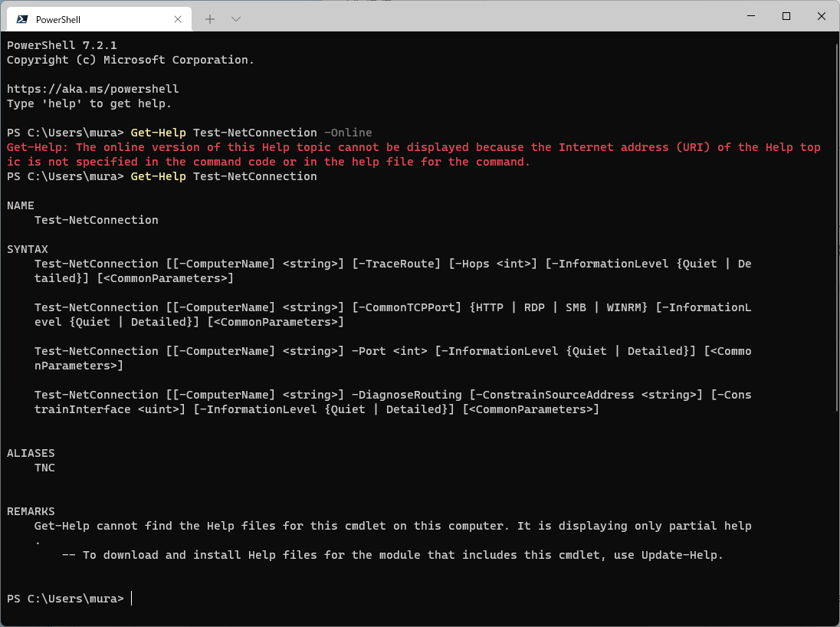840x627 pixels.
Task: Click the 'TNC' alias
Action: pyautogui.click(x=44, y=468)
